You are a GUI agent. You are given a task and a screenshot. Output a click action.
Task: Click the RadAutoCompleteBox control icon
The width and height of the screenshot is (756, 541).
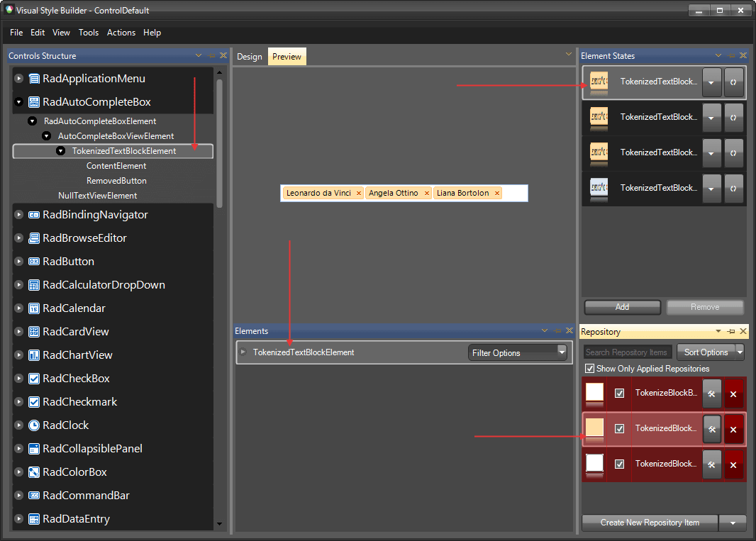point(34,101)
